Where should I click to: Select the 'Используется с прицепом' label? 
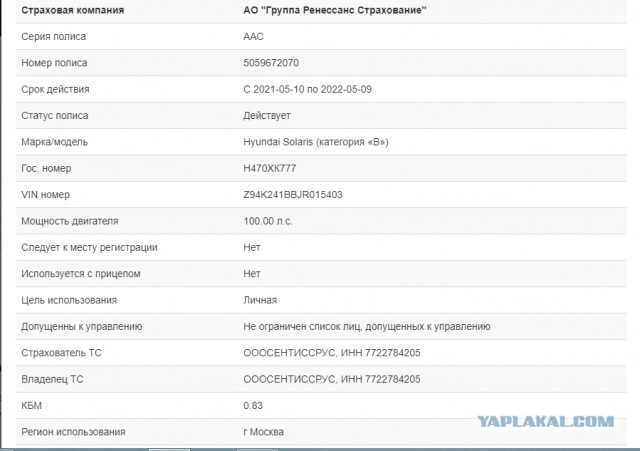[81, 274]
